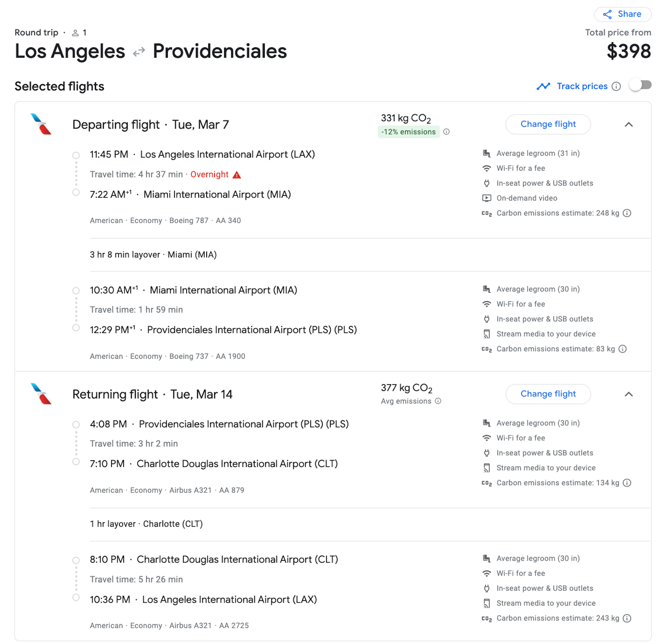Click the radio circle beside 4:08 PM Providenciales departure
668x644 pixels.
click(x=76, y=424)
